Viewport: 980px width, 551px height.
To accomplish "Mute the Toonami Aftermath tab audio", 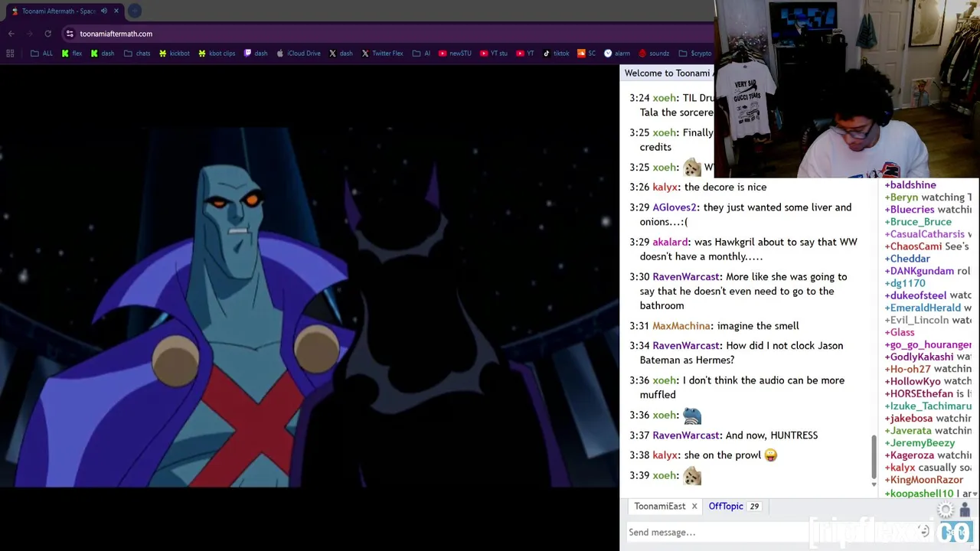I will [x=104, y=11].
